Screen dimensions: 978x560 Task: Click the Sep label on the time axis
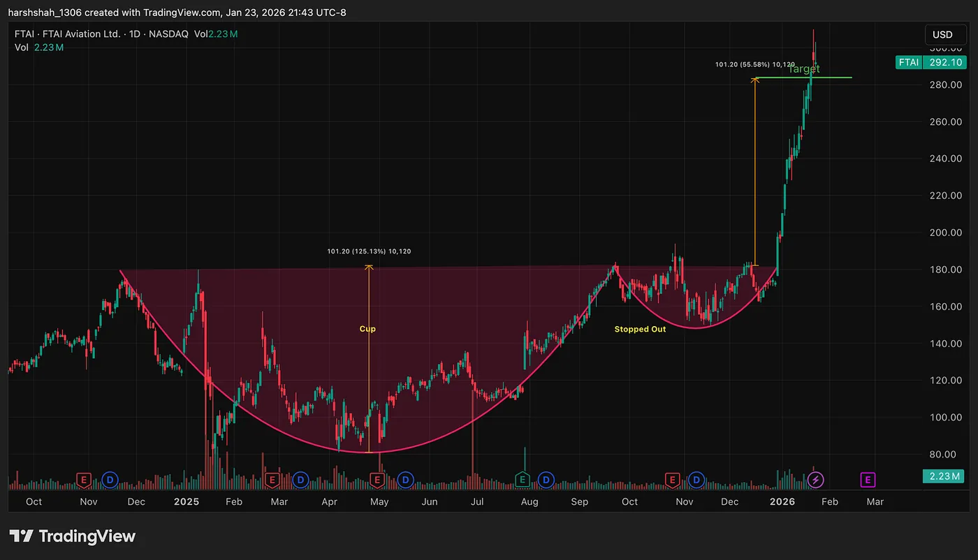click(579, 501)
